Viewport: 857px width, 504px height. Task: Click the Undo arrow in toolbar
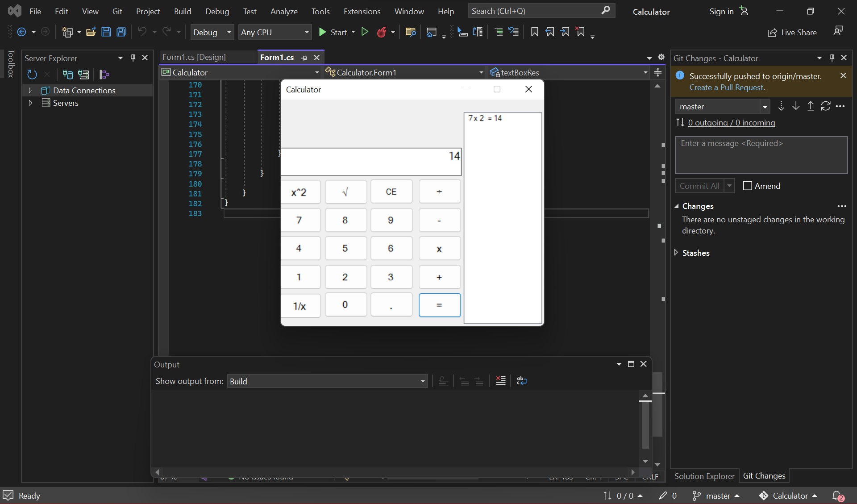pyautogui.click(x=142, y=32)
